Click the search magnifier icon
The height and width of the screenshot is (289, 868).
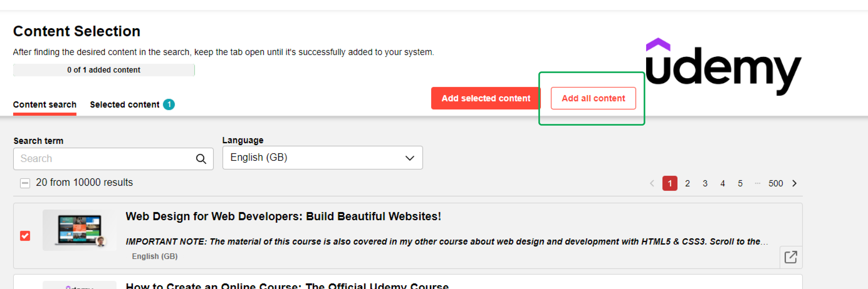(x=201, y=159)
